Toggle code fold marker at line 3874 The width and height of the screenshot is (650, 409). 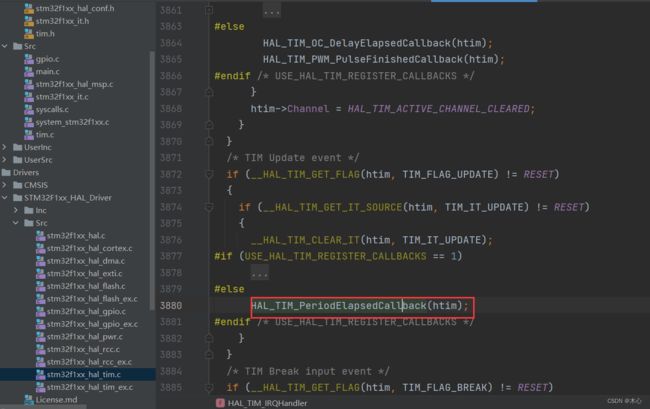click(209, 207)
